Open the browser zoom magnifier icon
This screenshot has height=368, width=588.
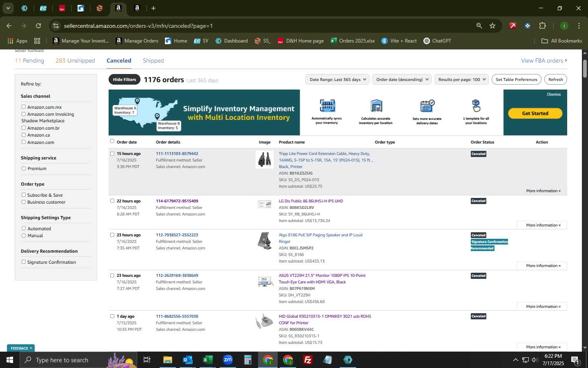coord(479,26)
